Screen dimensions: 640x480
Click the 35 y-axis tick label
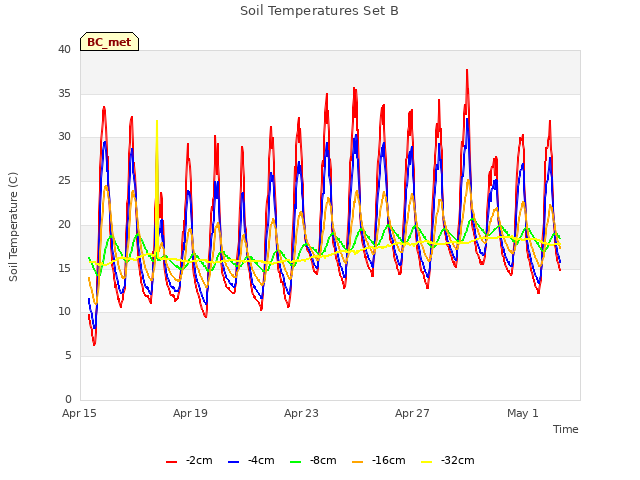[64, 93]
